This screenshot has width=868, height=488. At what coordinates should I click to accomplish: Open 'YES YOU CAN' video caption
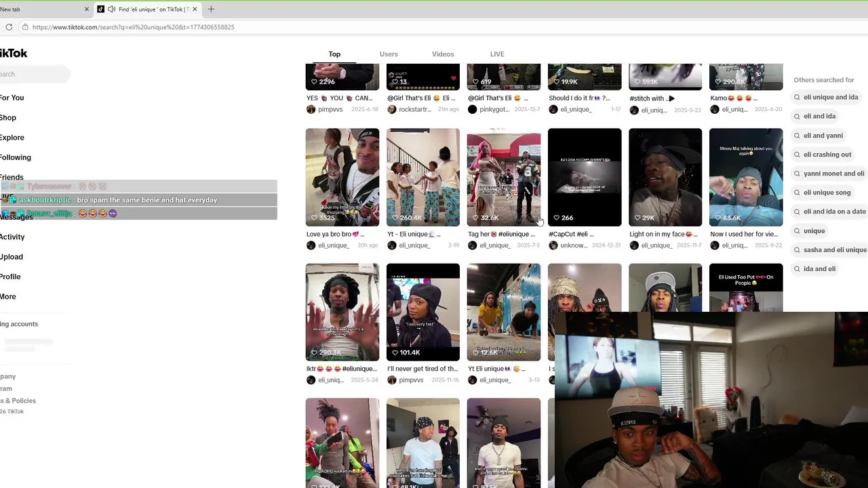pyautogui.click(x=340, y=98)
